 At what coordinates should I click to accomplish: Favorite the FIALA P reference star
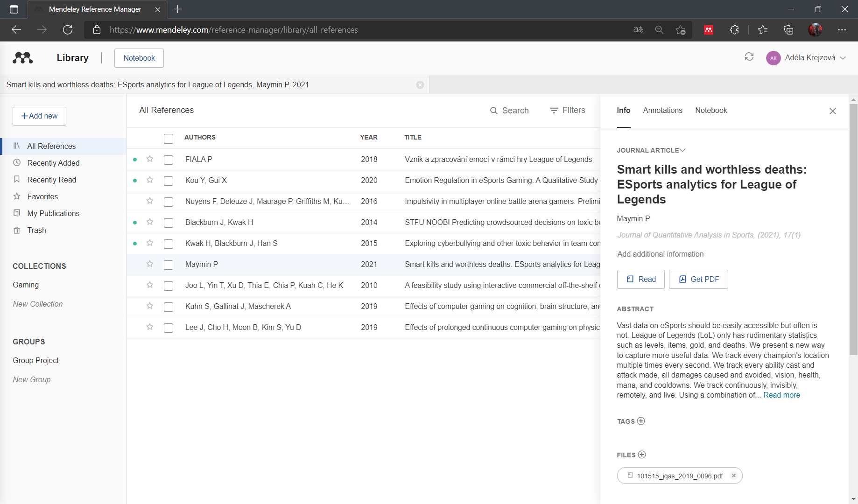150,159
